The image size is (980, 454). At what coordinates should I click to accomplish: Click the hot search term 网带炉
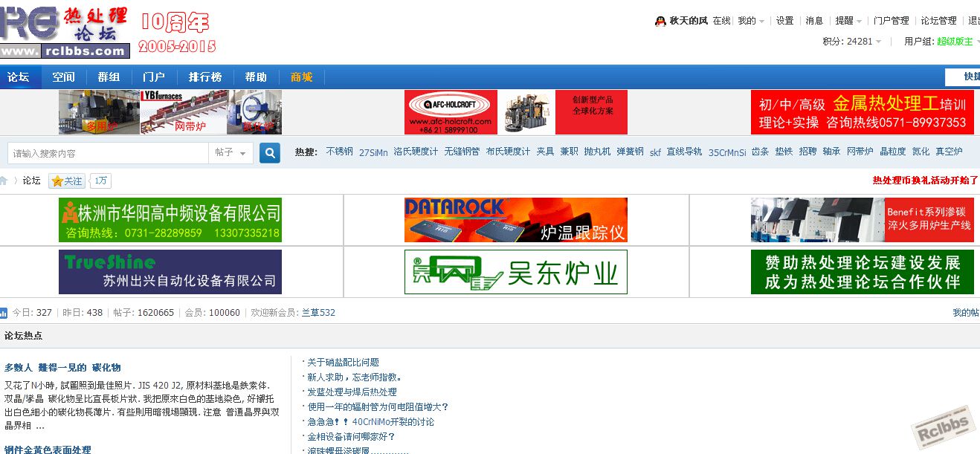tap(860, 152)
